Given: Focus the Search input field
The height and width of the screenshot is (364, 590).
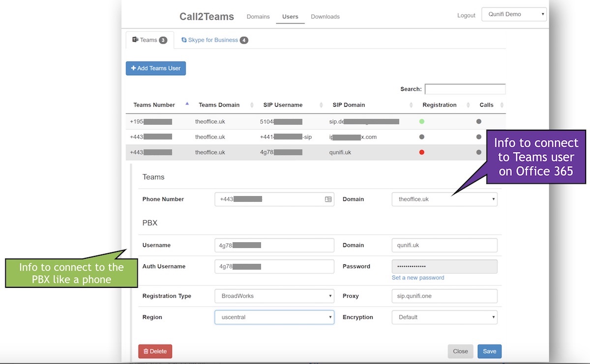Looking at the screenshot, I should tap(465, 89).
